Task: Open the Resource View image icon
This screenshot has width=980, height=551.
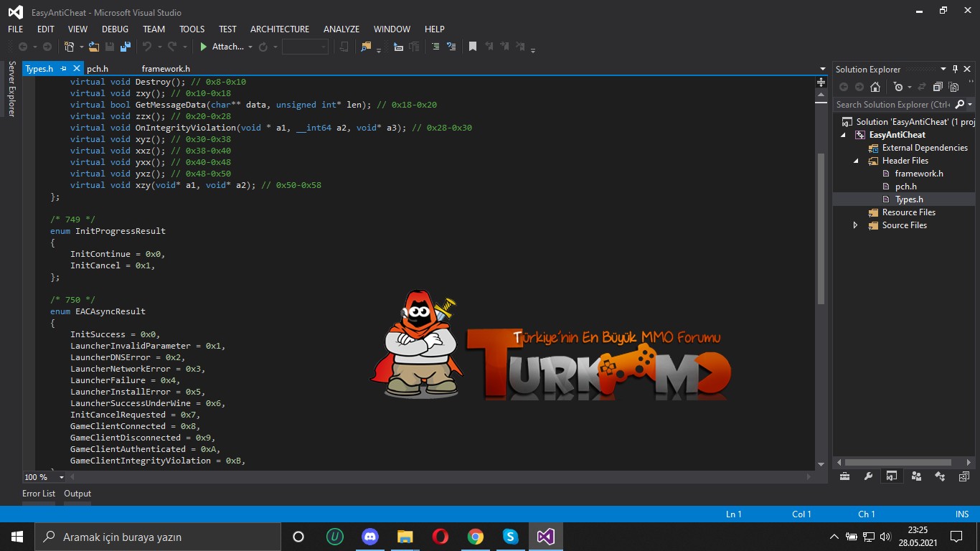Action: pos(963,476)
